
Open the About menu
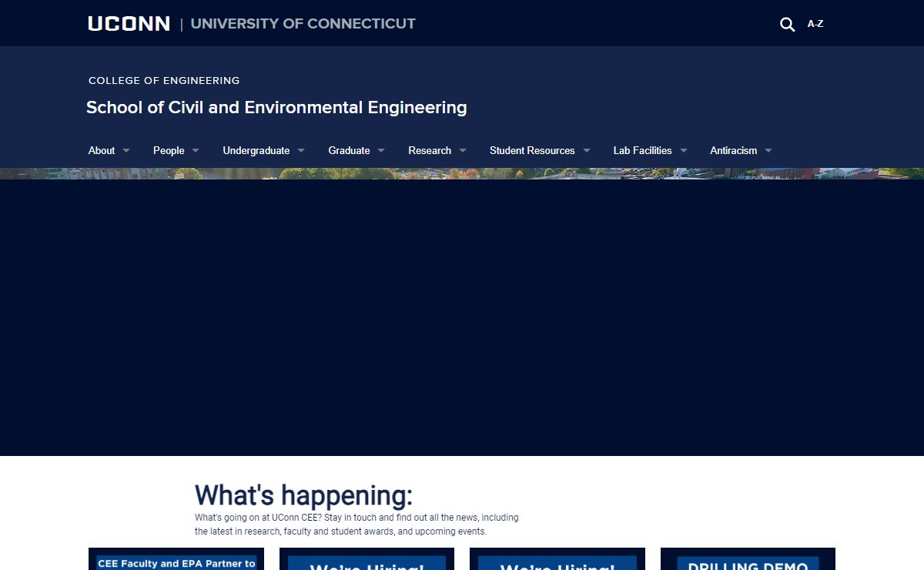click(x=102, y=150)
